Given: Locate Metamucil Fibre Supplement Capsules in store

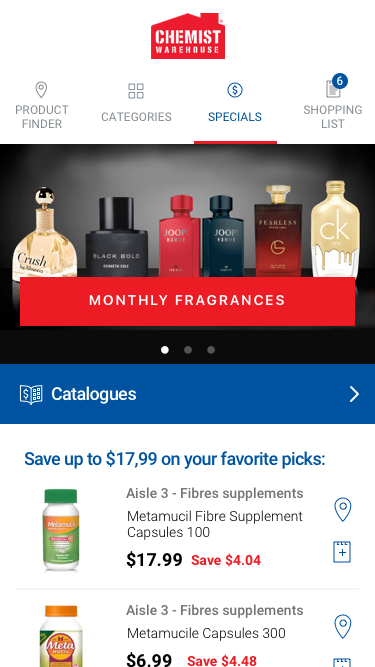Looking at the screenshot, I should click(343, 509).
